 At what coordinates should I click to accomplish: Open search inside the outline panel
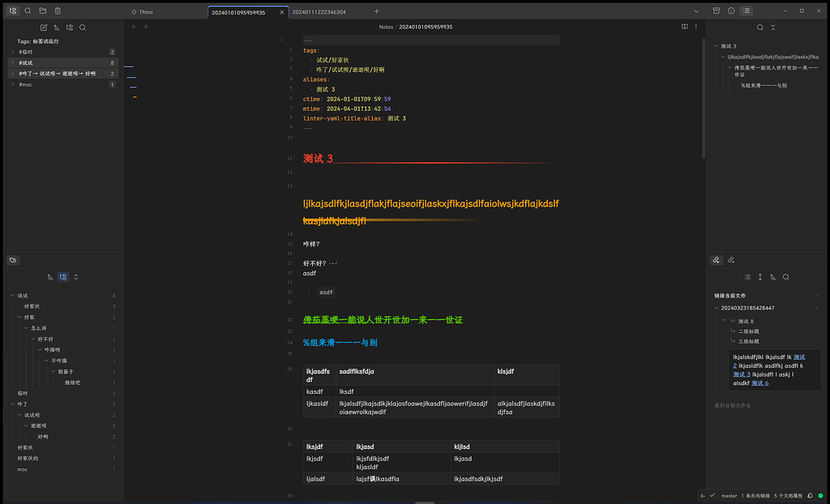[759, 27]
